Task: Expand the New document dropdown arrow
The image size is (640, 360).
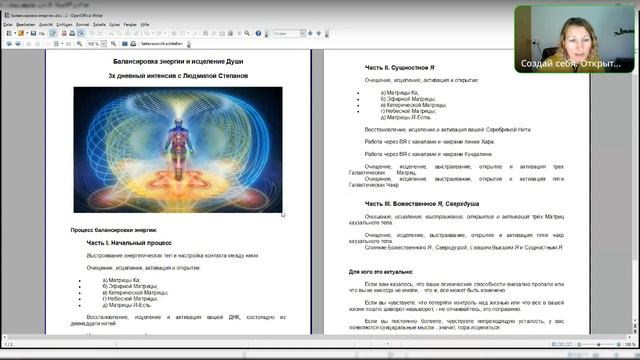Action: tap(15, 33)
